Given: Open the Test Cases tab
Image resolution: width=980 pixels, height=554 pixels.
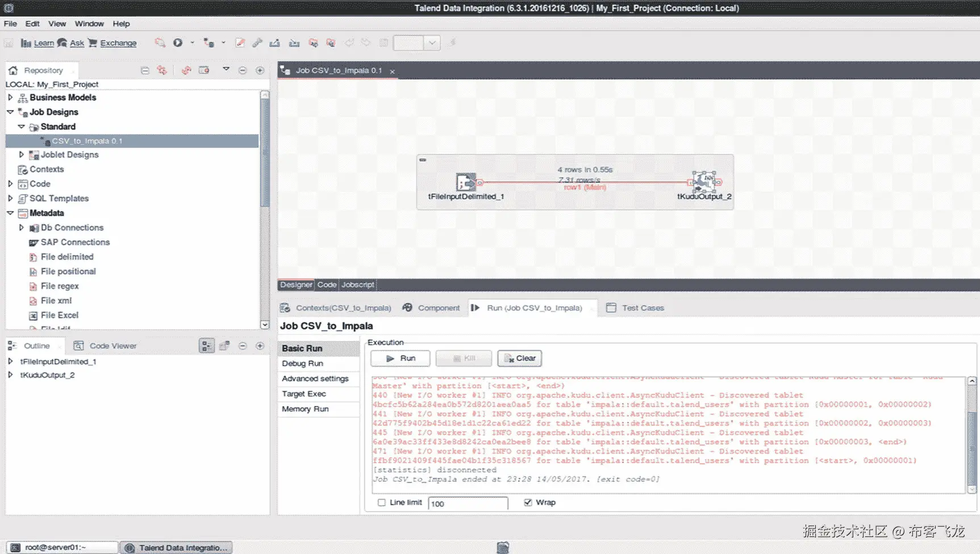Looking at the screenshot, I should [x=635, y=308].
